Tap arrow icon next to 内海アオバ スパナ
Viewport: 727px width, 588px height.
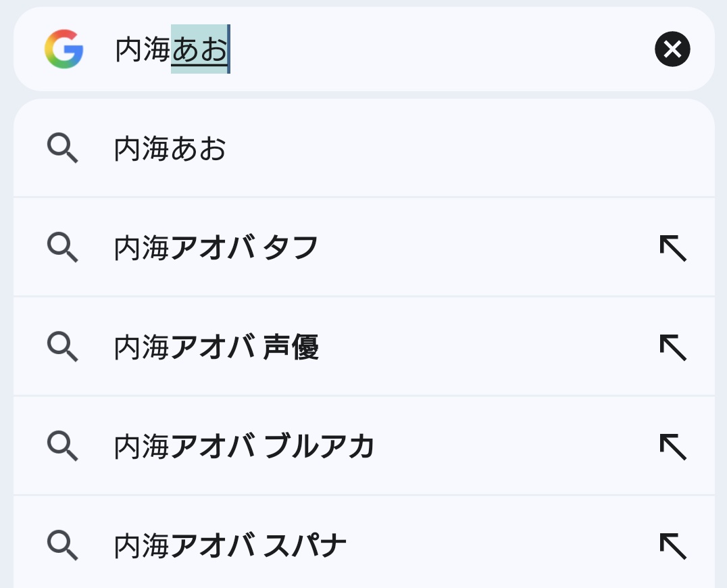673,545
